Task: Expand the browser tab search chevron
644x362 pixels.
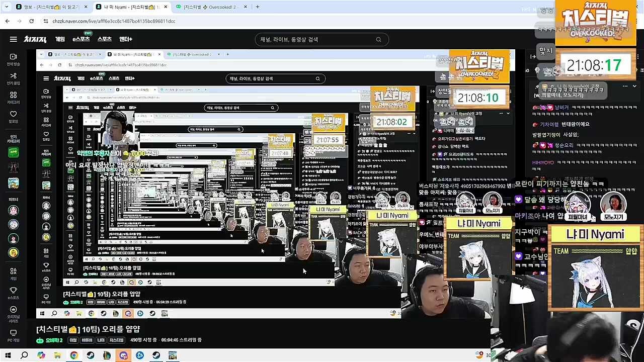Action: tap(7, 7)
